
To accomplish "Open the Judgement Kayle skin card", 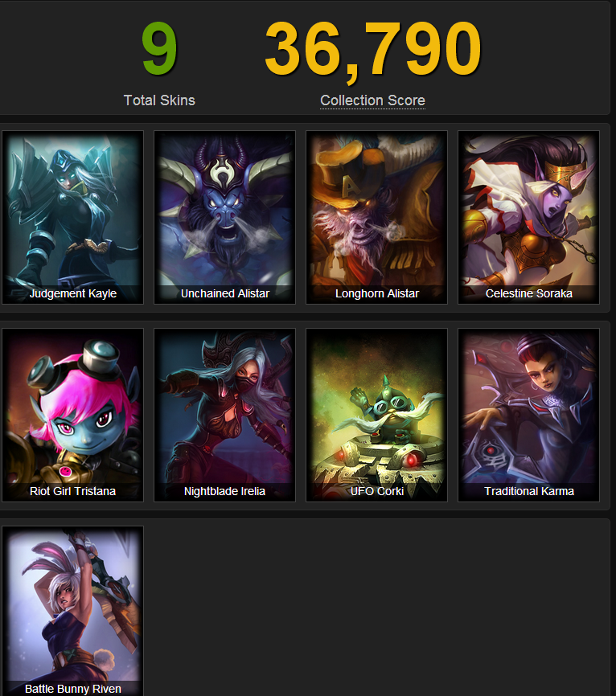I will (x=73, y=217).
